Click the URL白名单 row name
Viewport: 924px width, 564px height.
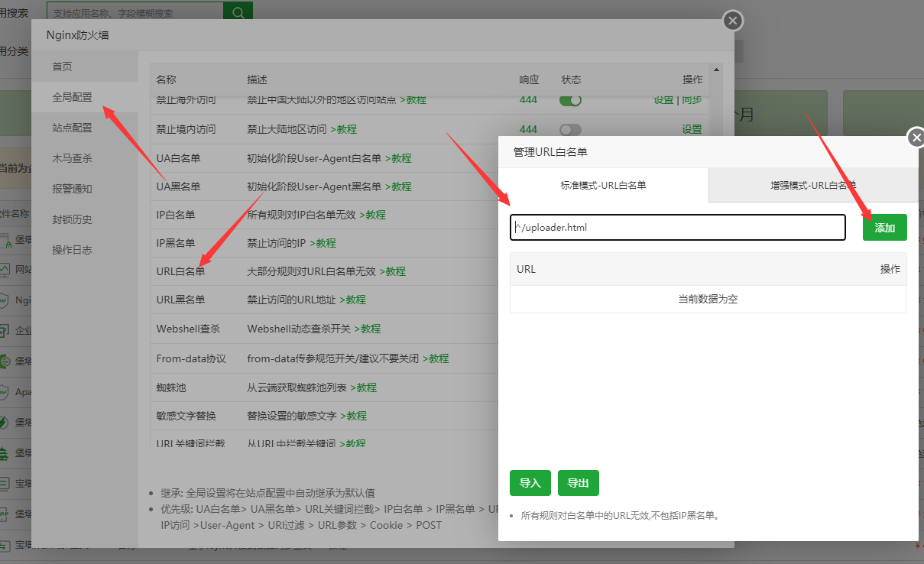pos(180,271)
